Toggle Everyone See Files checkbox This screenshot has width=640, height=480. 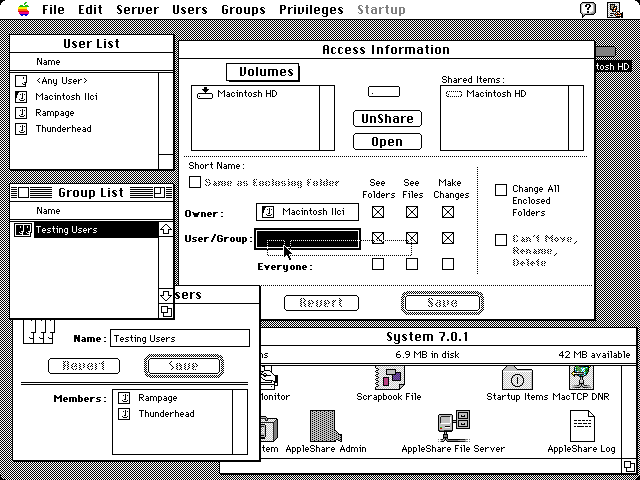tap(412, 264)
